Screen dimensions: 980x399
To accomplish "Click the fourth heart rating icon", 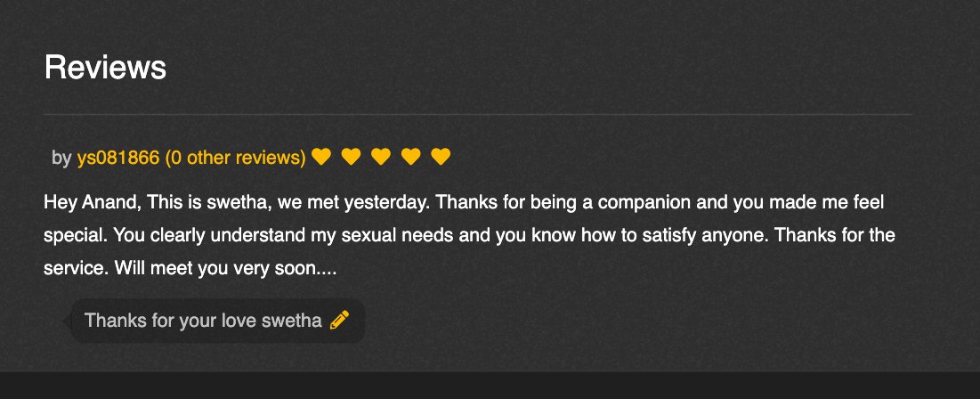I will click(x=410, y=158).
